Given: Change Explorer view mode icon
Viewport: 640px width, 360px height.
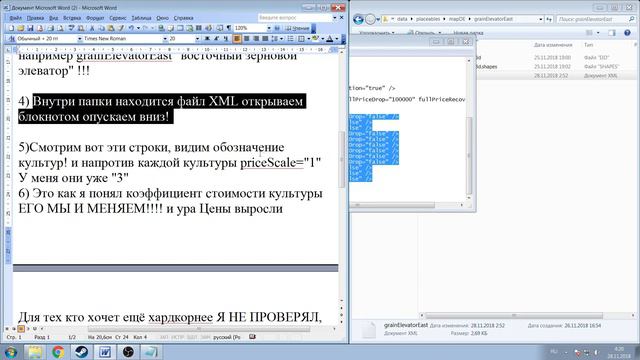Looking at the screenshot, I should pyautogui.click(x=589, y=33).
